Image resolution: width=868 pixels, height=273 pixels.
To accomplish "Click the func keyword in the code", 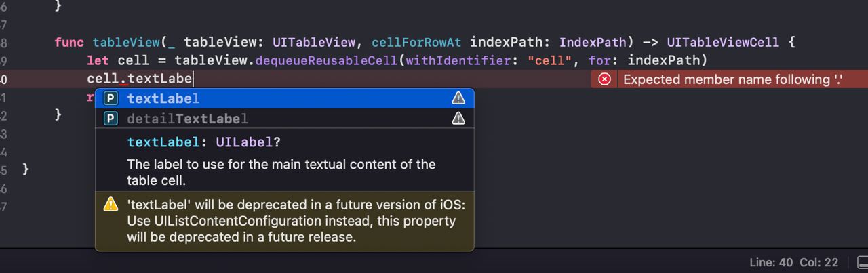I will click(x=70, y=43).
